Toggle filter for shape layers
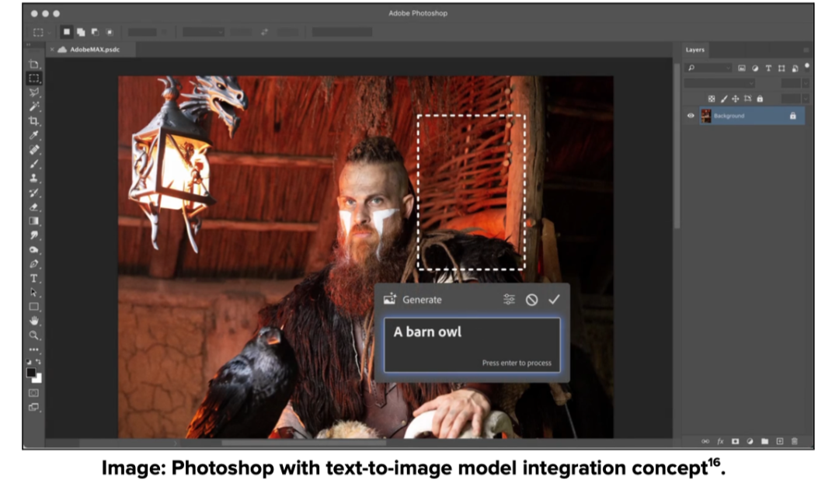 (782, 68)
